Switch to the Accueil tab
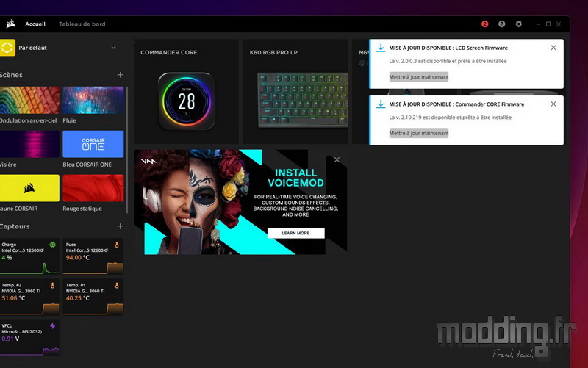 [35, 24]
